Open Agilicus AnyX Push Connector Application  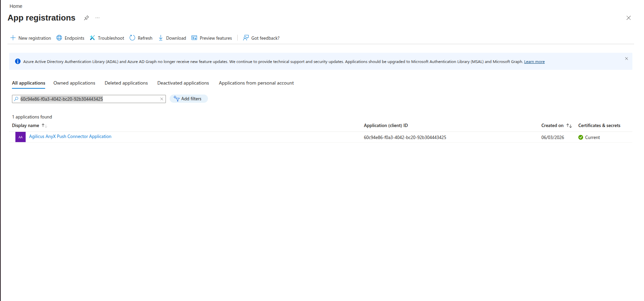click(x=70, y=136)
